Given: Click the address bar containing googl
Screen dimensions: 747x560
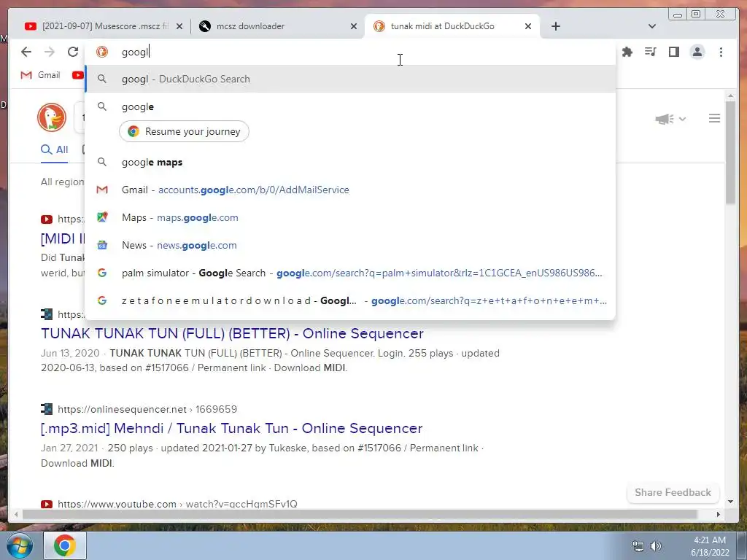Looking at the screenshot, I should tap(350, 52).
